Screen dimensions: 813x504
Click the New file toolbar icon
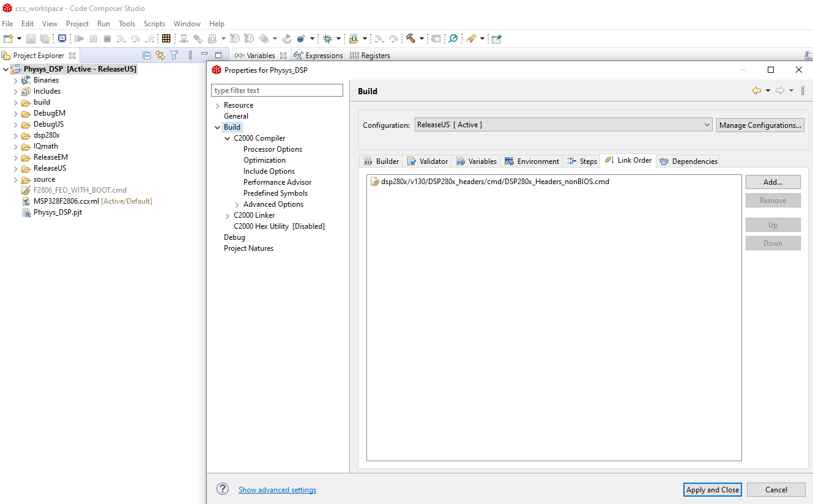tap(8, 39)
